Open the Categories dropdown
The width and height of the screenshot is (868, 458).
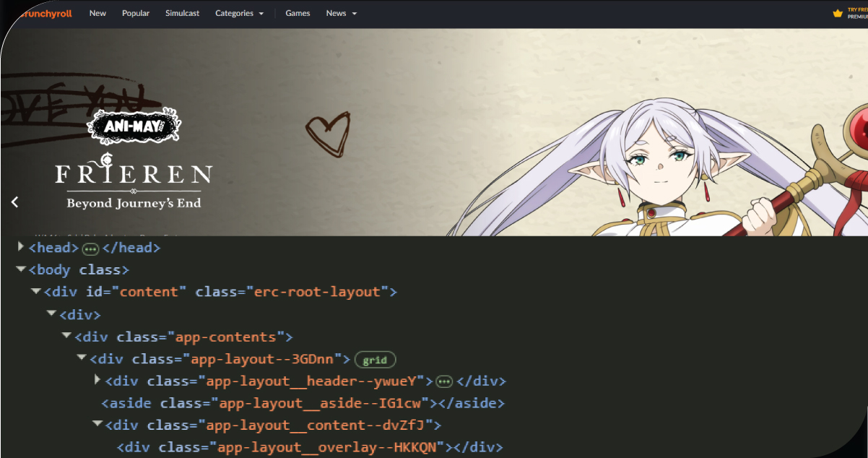coord(235,13)
